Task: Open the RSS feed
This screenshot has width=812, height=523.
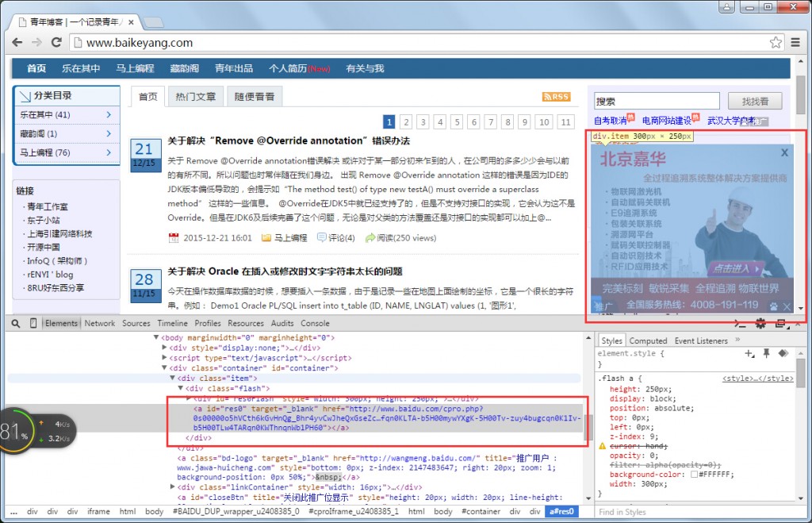Action: coord(556,96)
